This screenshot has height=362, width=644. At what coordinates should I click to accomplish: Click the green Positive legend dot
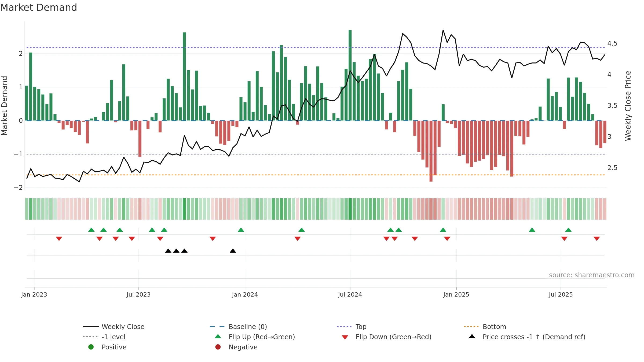(x=91, y=347)
